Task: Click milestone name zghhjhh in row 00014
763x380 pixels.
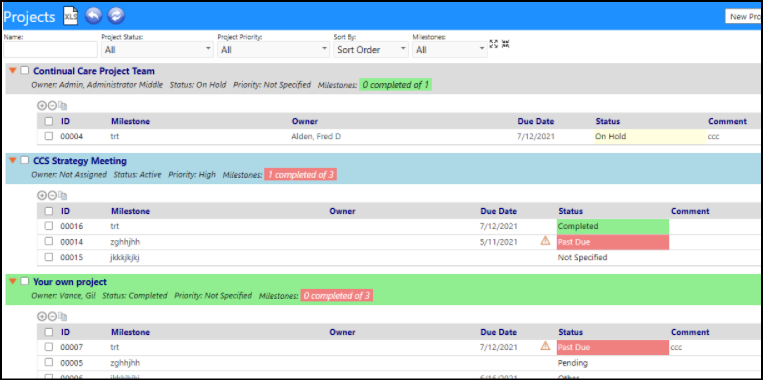Action: [125, 242]
